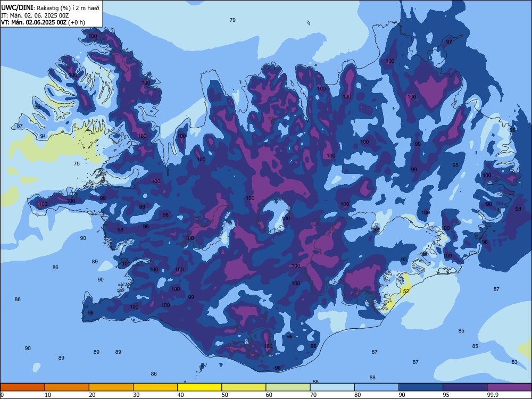Viewport: 532px width, 399px height.
Task: Click the dark orange 0–10 legend swatch
Action: point(23,387)
